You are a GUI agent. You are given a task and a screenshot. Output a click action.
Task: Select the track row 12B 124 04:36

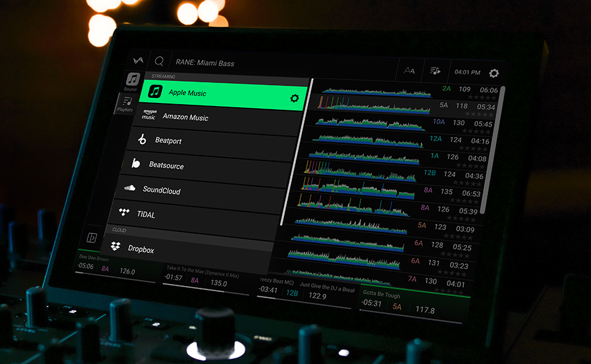click(x=393, y=175)
